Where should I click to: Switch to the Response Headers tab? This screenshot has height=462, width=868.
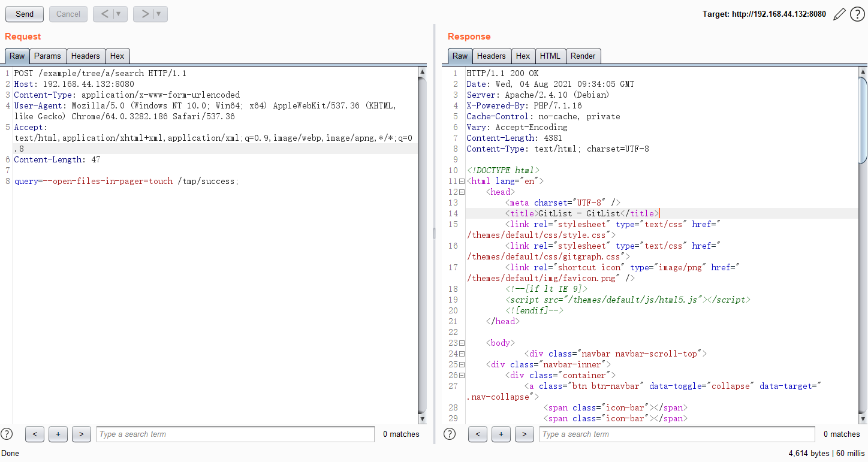click(x=492, y=56)
